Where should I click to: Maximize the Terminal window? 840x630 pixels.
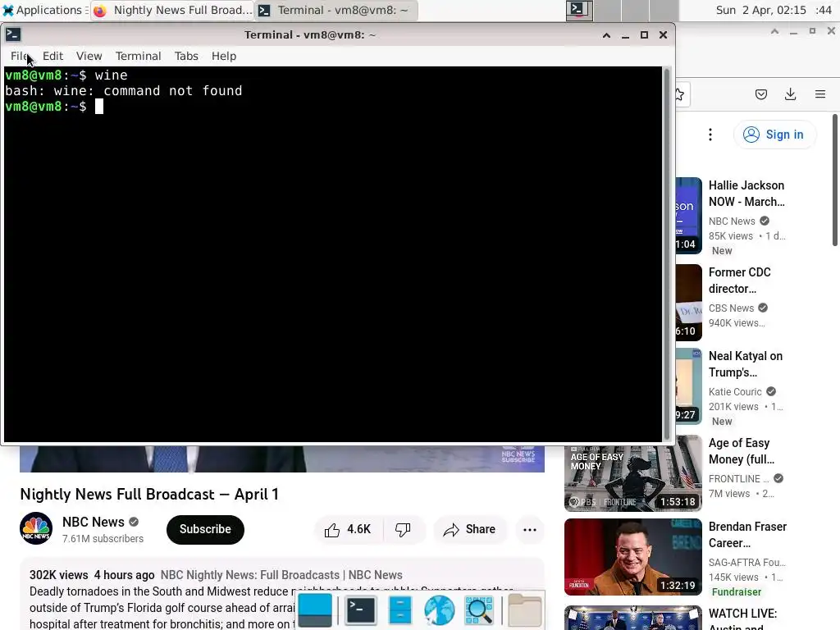coord(645,35)
